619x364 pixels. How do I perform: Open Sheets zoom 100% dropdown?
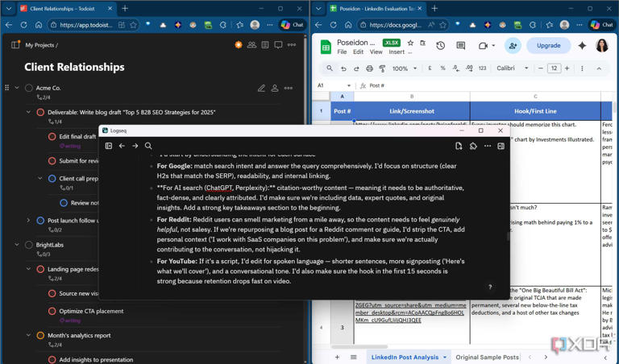tap(405, 68)
